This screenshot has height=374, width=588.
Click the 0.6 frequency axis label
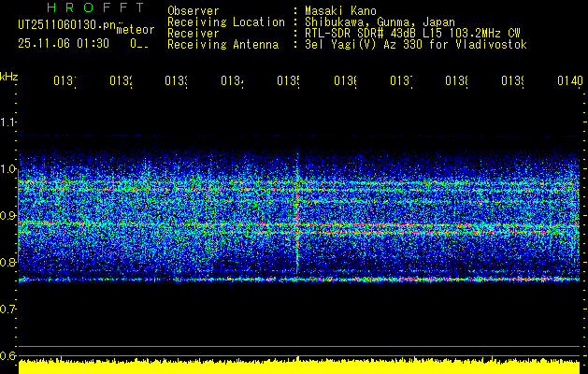tap(8, 356)
